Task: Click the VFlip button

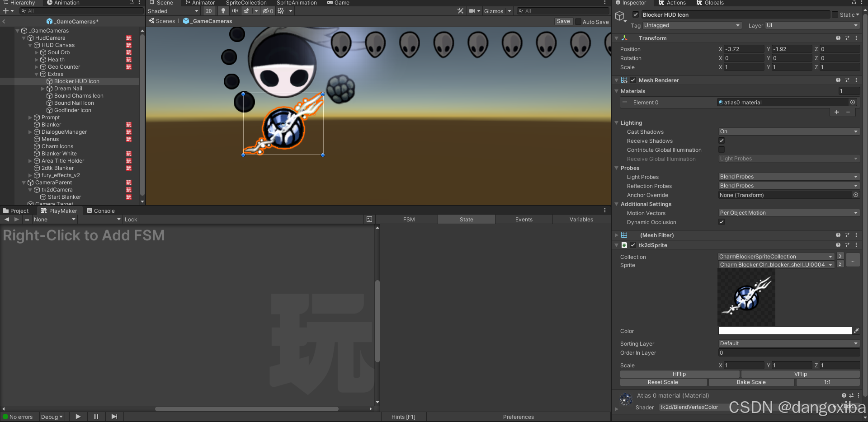Action: 800,374
